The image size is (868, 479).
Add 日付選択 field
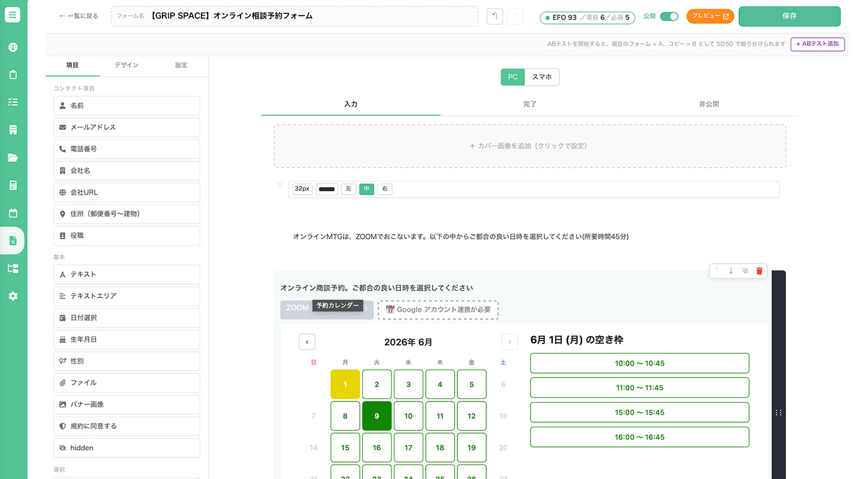pos(127,318)
